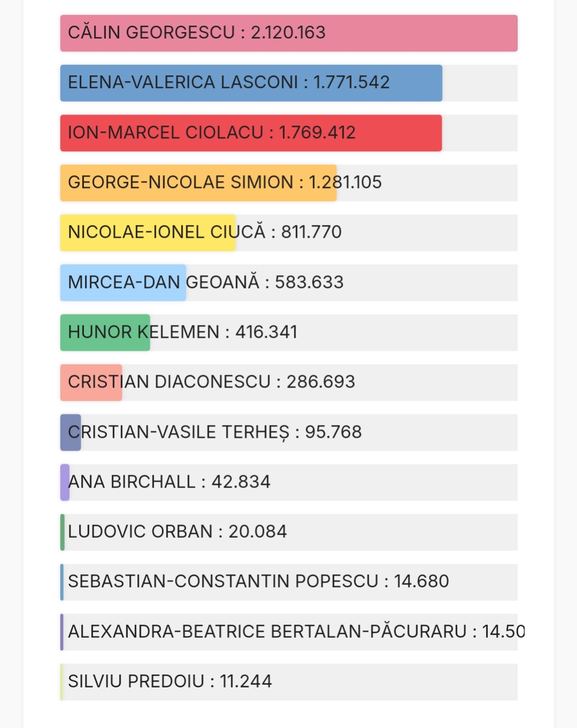Click the Cristian Diaconescu salmon bar
Screen dimensions: 577x728
(x=91, y=382)
